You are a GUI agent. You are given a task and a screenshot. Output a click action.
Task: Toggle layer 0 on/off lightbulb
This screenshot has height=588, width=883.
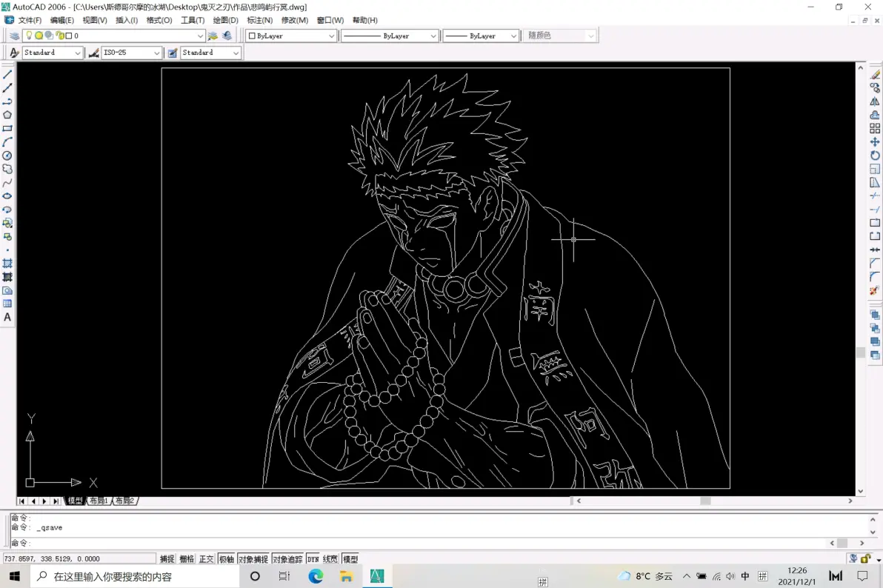[30, 36]
